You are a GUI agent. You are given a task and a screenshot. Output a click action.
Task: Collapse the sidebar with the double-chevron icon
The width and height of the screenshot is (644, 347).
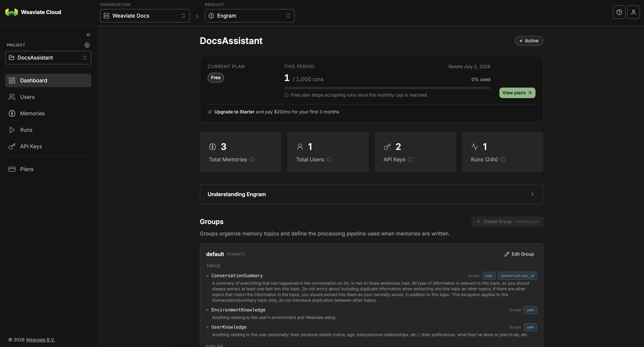88,35
